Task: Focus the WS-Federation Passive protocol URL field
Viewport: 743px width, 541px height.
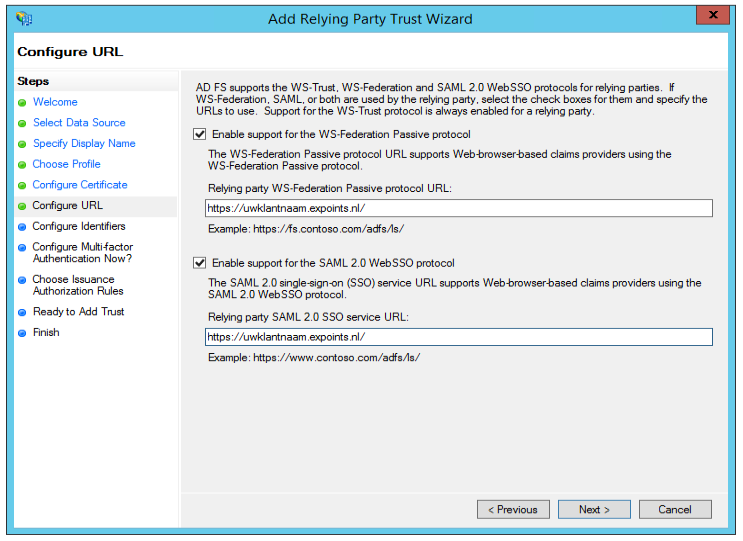Action: (459, 208)
